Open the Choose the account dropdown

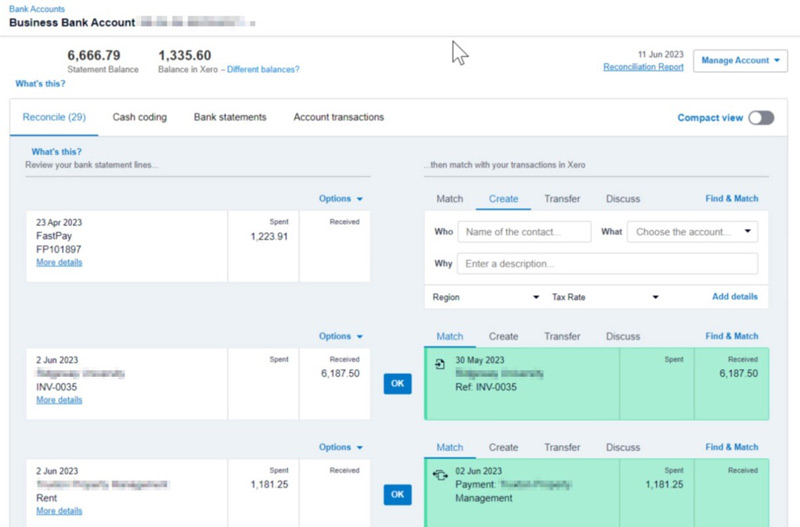(692, 232)
